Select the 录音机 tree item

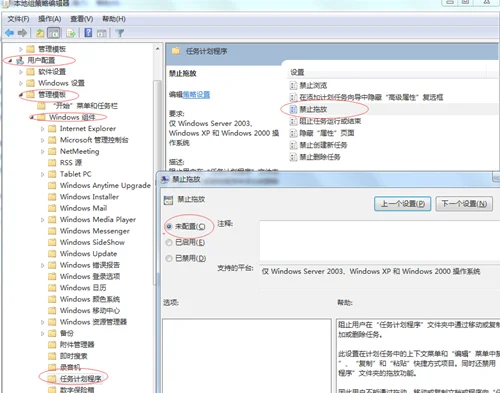(70, 367)
